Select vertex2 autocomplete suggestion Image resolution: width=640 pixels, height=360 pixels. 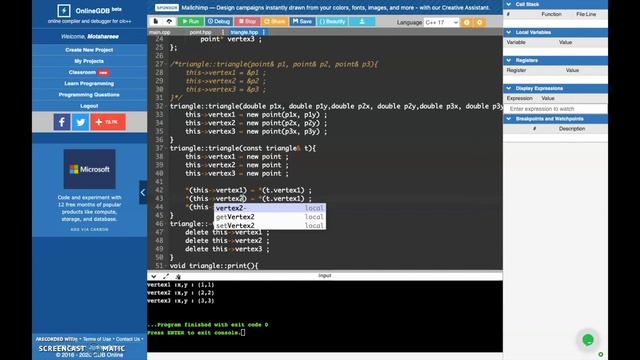269,208
